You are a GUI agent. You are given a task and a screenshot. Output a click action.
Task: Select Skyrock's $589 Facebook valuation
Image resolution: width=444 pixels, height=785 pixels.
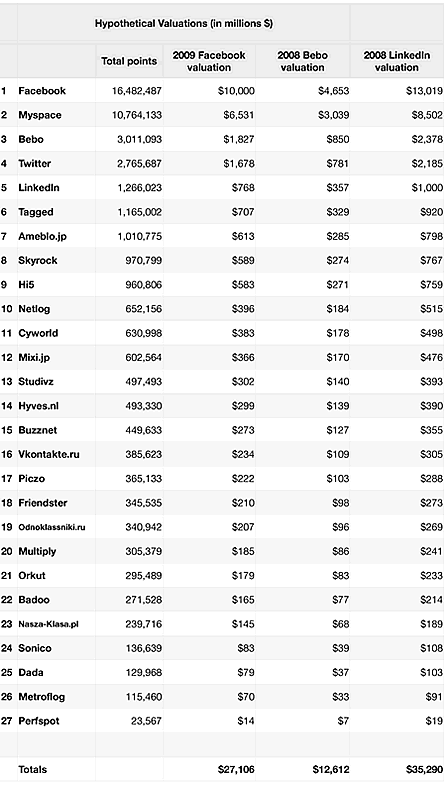pyautogui.click(x=243, y=260)
